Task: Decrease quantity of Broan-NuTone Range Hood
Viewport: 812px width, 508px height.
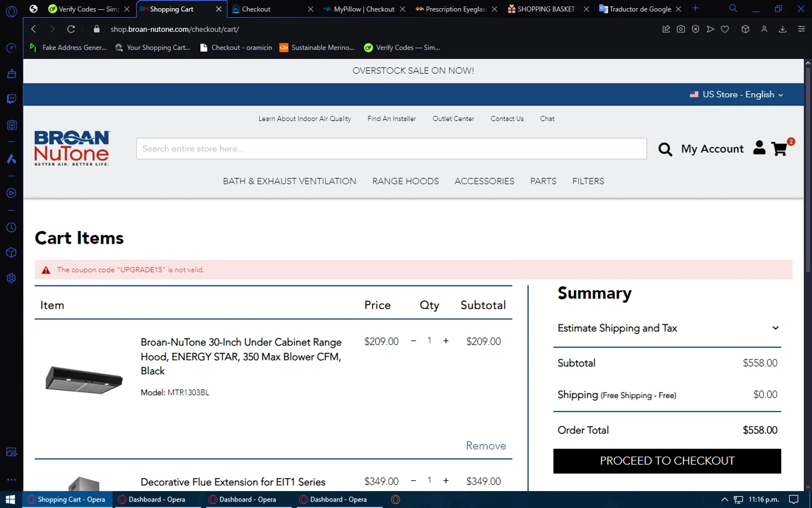Action: click(414, 341)
